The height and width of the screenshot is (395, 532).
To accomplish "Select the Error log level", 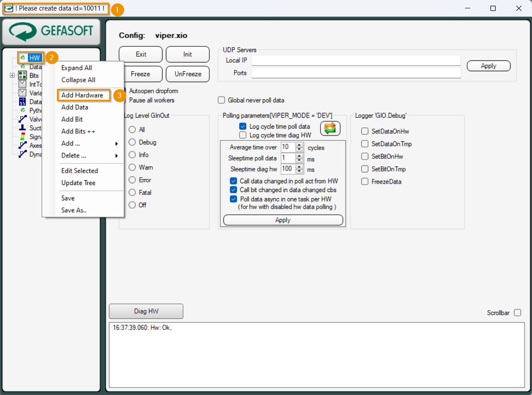I will [x=132, y=180].
